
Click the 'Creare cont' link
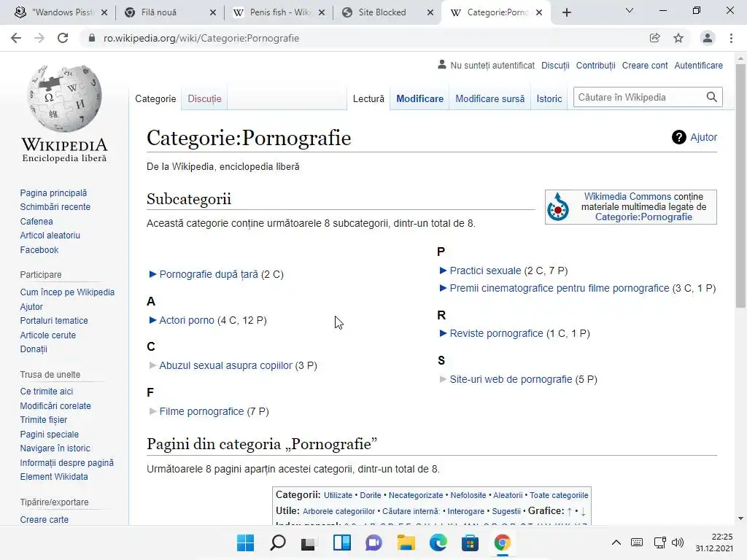tap(645, 65)
